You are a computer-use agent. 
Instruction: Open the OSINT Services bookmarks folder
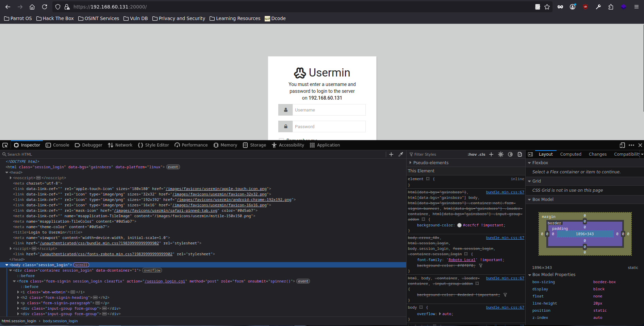click(99, 18)
